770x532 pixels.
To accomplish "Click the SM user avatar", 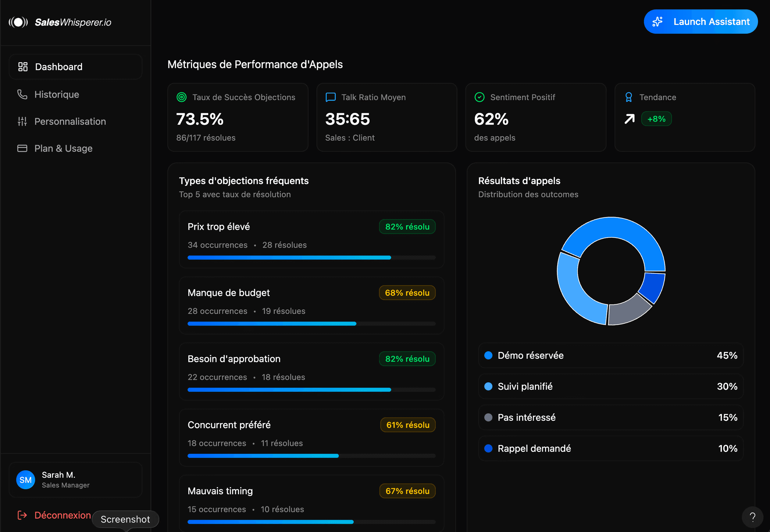I will pos(26,480).
